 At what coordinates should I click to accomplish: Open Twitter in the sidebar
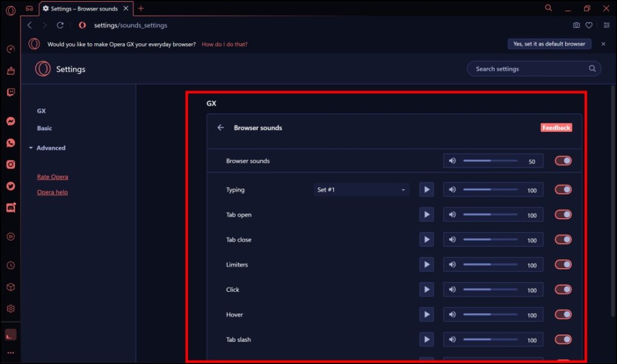coord(11,186)
